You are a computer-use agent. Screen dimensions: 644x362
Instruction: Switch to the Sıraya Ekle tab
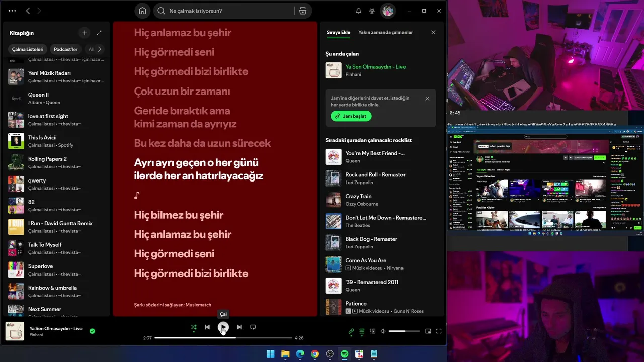(x=338, y=32)
